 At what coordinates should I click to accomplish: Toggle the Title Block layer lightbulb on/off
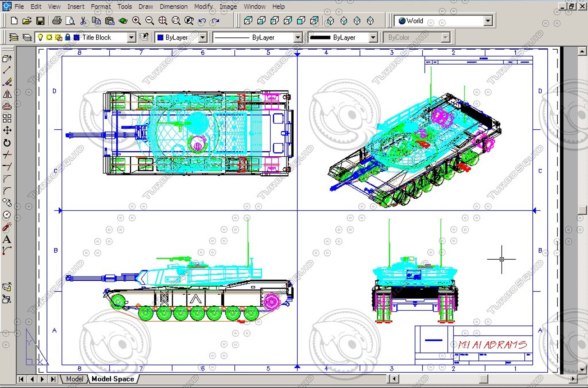tap(41, 37)
